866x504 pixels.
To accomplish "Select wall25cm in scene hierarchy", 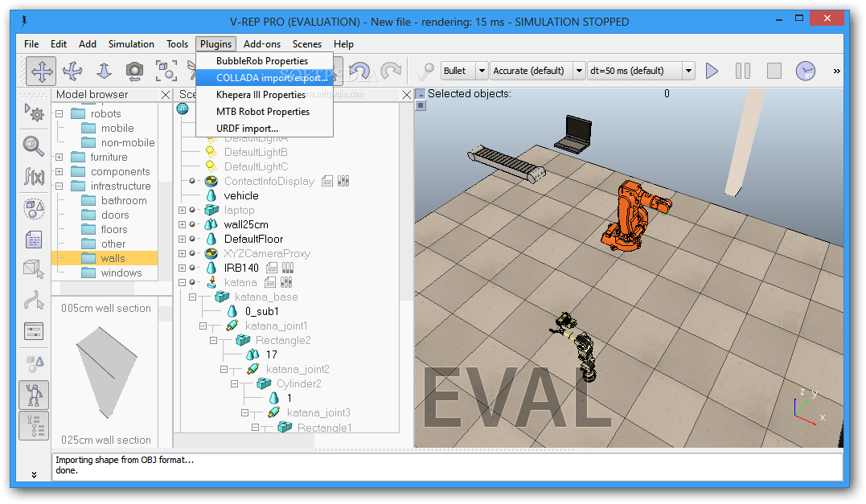I will point(246,225).
